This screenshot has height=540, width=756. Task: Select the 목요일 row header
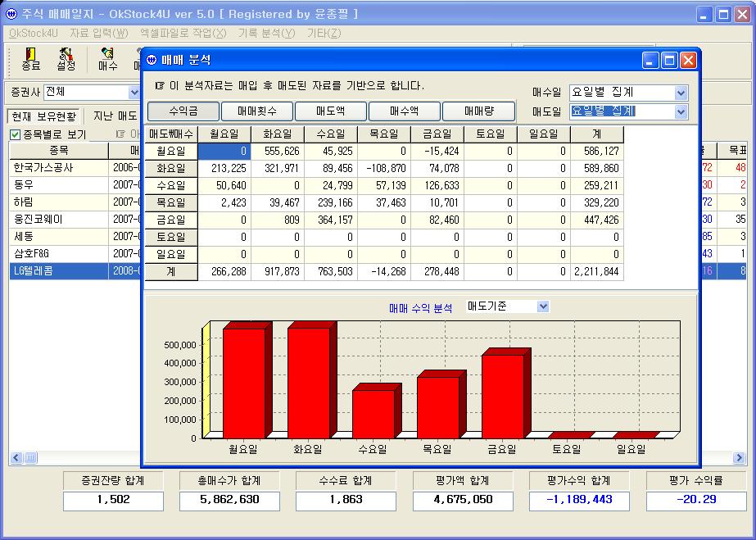[x=171, y=203]
